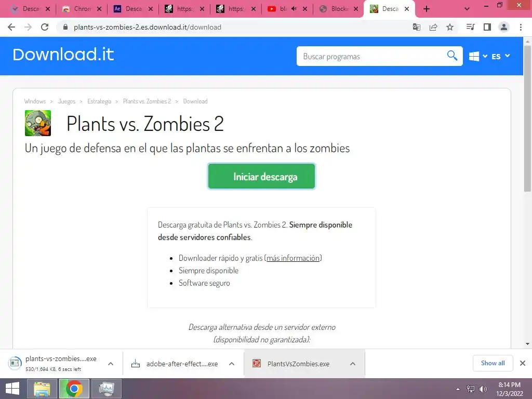
Task: Open media controls in the toolbar
Action: (x=470, y=27)
